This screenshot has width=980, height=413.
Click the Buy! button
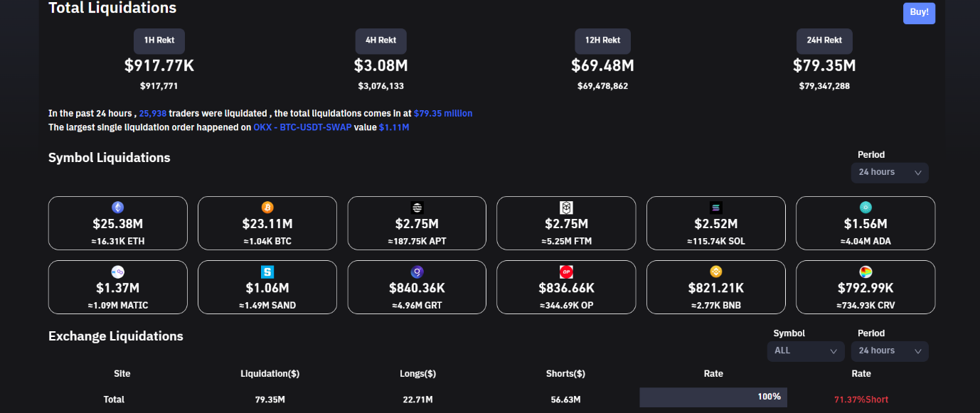919,13
